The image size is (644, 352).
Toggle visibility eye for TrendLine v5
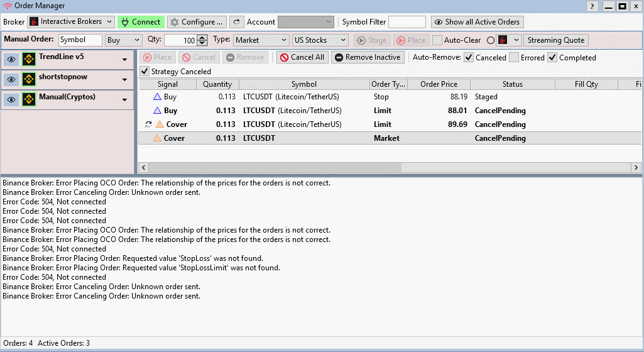pyautogui.click(x=11, y=59)
